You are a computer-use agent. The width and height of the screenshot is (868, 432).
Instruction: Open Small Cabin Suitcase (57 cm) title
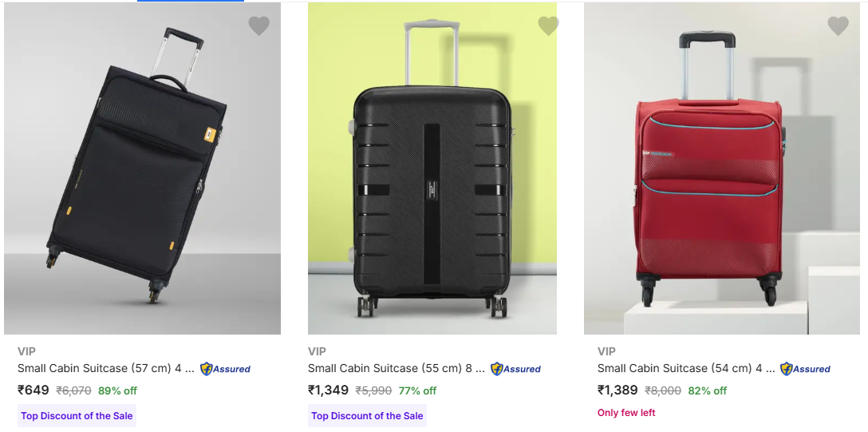click(105, 368)
